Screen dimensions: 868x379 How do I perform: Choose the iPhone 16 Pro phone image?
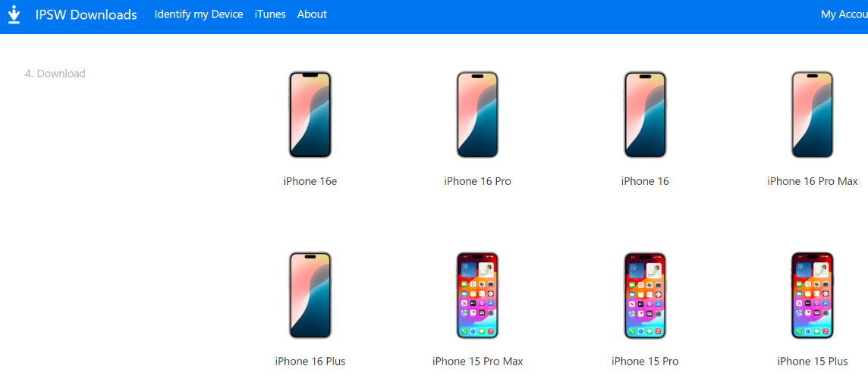(478, 114)
